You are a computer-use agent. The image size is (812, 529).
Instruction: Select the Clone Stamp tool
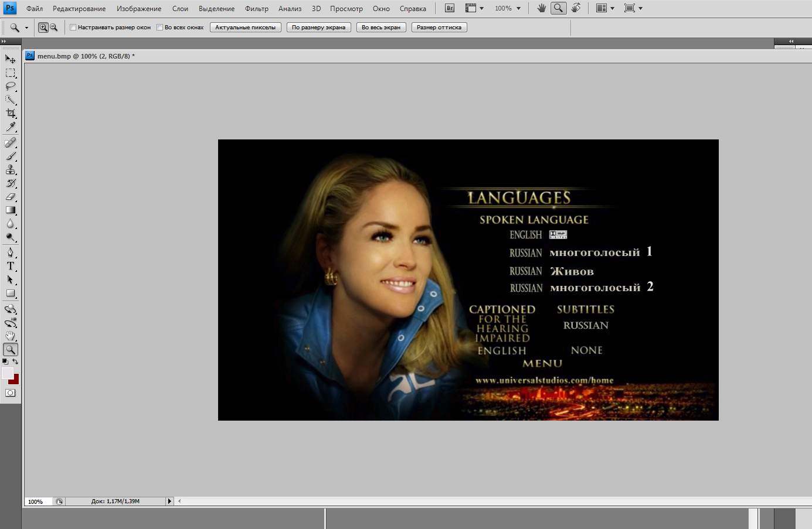click(11, 170)
